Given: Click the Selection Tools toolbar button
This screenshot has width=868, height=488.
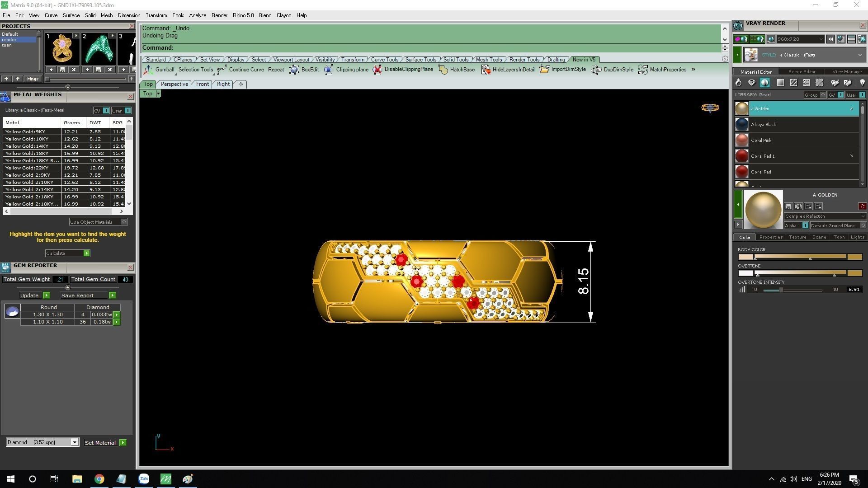Looking at the screenshot, I should 195,70.
